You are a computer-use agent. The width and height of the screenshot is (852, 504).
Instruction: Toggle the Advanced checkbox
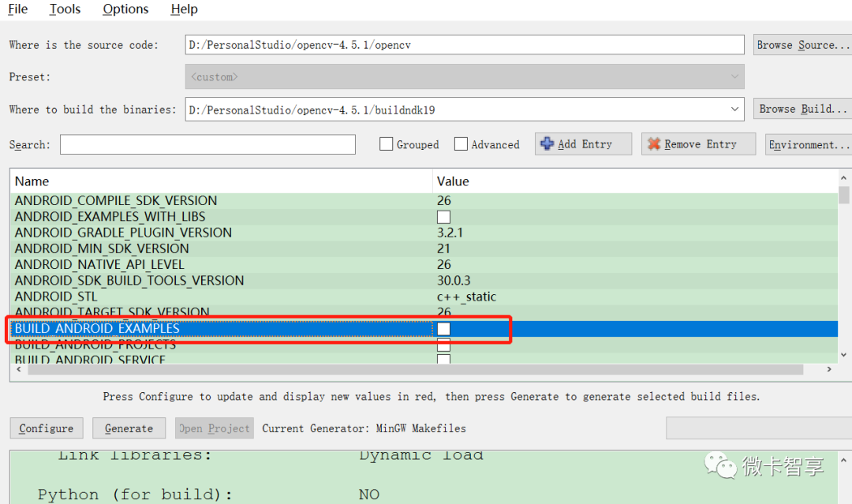461,144
